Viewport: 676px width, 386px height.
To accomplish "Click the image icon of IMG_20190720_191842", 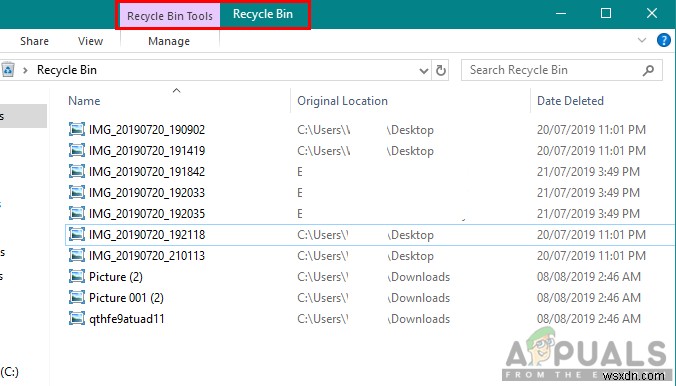I will tap(77, 172).
